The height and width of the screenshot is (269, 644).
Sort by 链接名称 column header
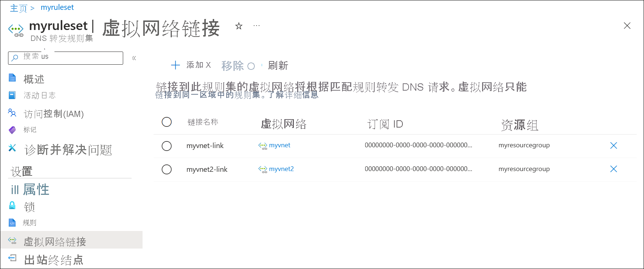point(203,122)
